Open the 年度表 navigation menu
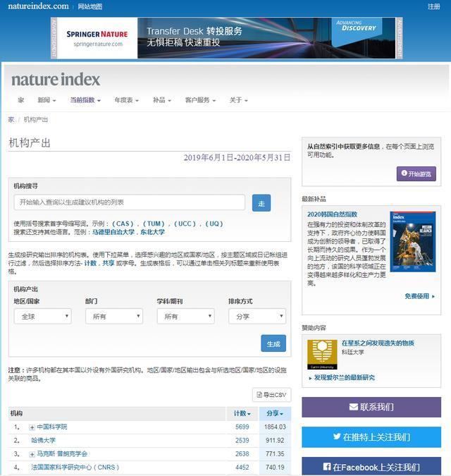This screenshot has height=476, width=451. click(126, 100)
